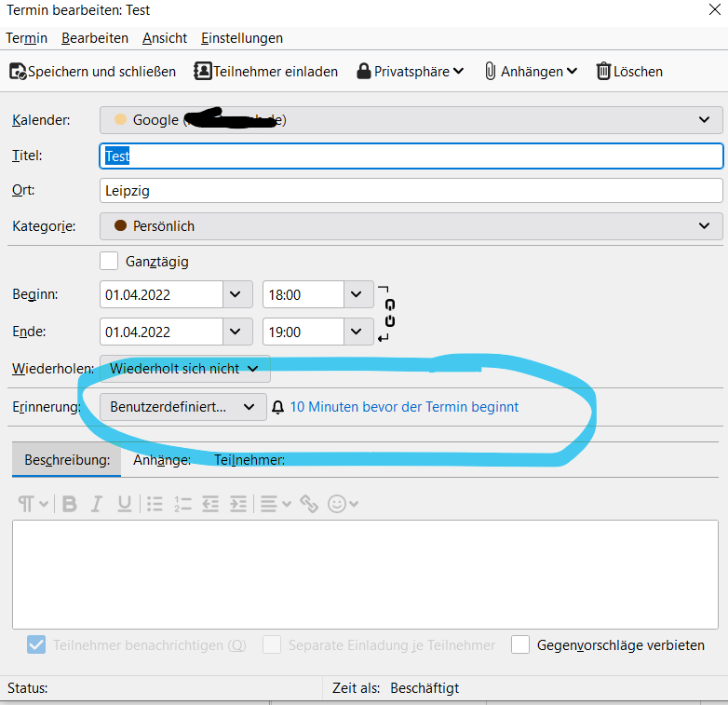Click the insert link icon
Screen dimensions: 728x705
click(309, 504)
